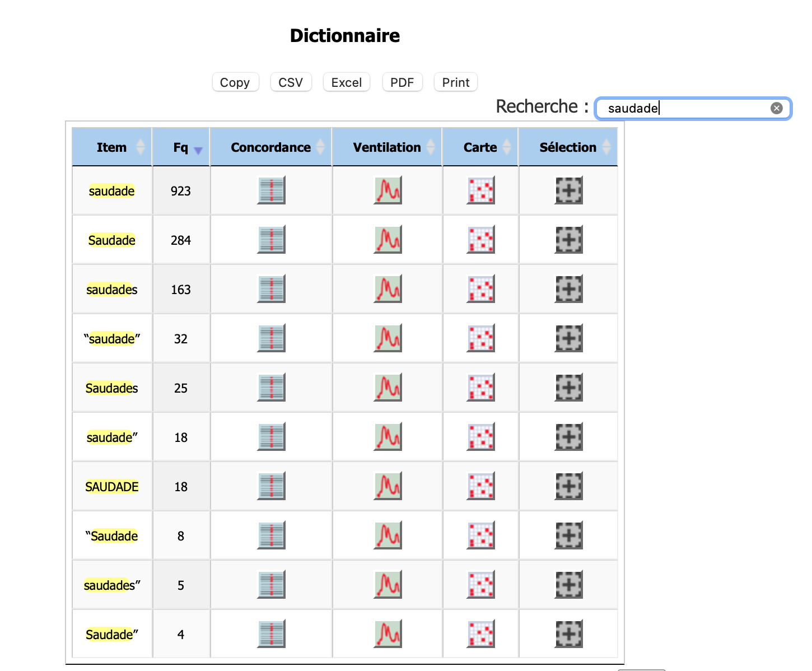Sort by Sélection column header
This screenshot has height=671, width=812.
pos(568,147)
